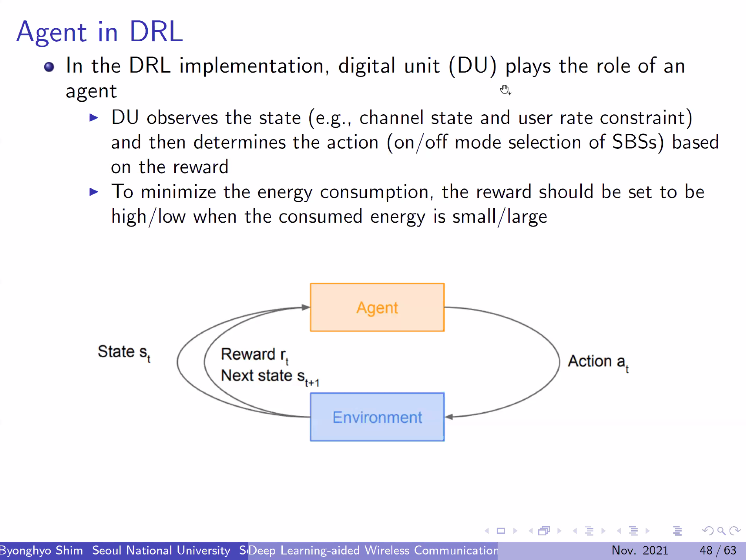Click the author name Byonghyo Shim in footer
This screenshot has height=560, width=746.
click(41, 551)
